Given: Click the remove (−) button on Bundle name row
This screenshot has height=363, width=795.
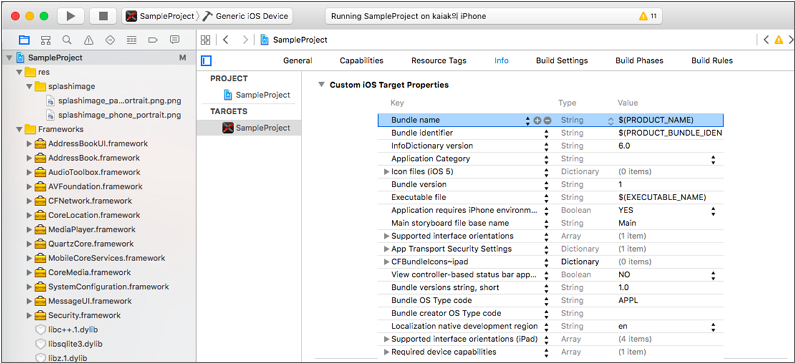Looking at the screenshot, I should coord(547,120).
